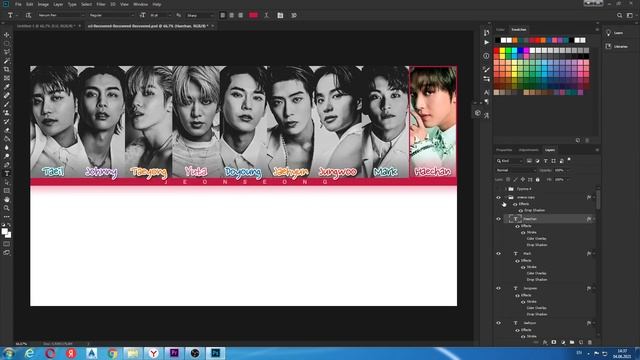
Task: Open the font family dropdown
Action: pos(61,15)
